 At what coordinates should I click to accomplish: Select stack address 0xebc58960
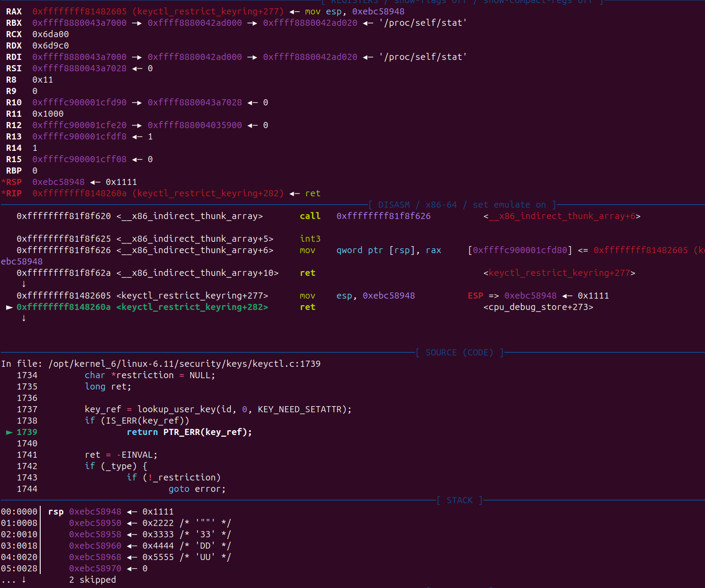[95, 546]
